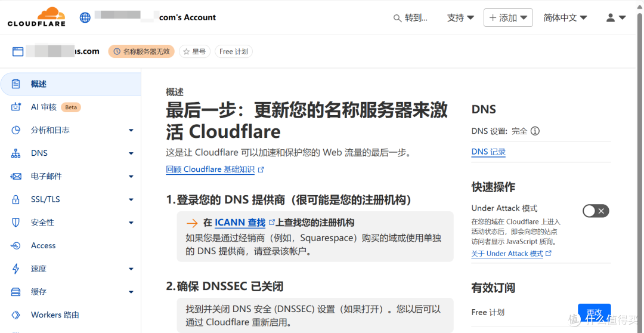Screen dimensions: 644x333
Task: Click the 缓存 storage icon
Action: point(16,292)
